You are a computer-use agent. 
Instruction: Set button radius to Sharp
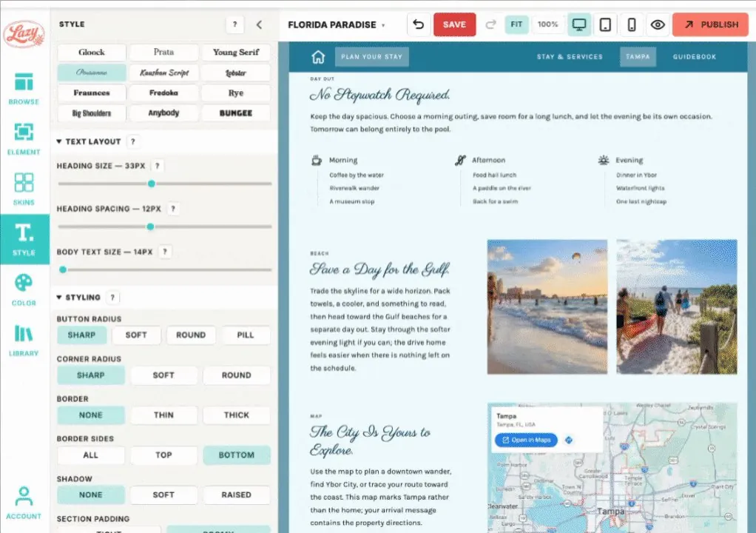tap(81, 335)
